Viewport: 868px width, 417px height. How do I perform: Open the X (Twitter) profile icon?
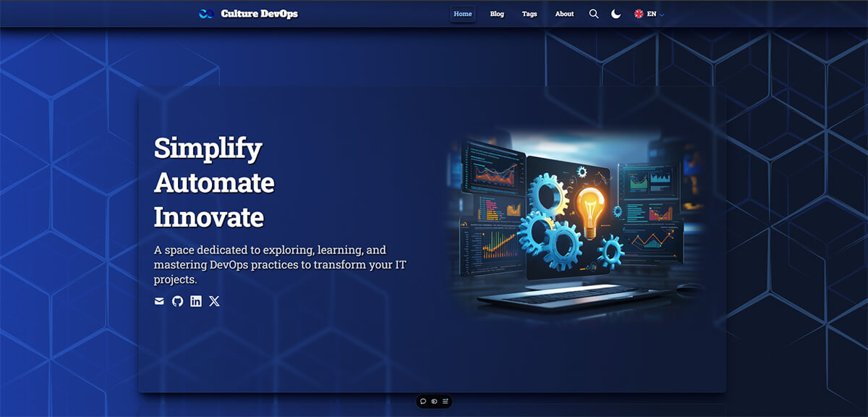pyautogui.click(x=214, y=301)
